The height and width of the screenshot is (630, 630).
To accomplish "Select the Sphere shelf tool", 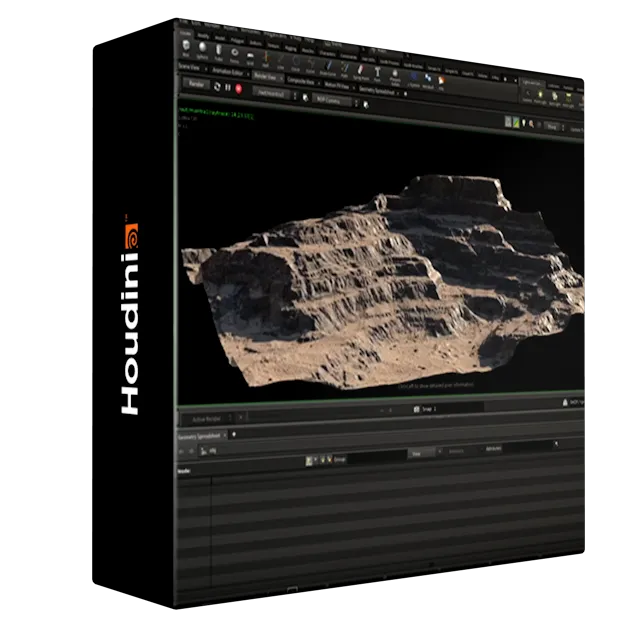I will tap(202, 51).
